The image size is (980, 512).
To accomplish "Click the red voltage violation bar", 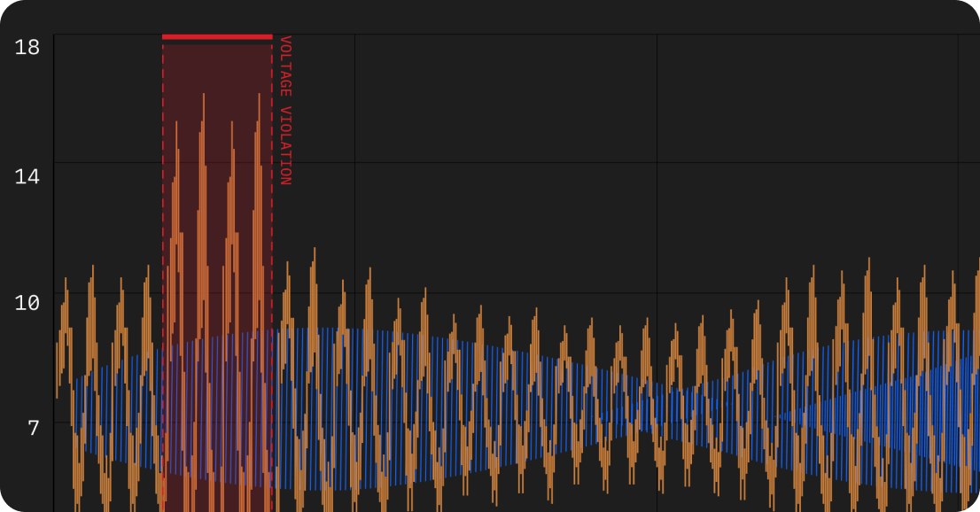I will click(x=217, y=37).
